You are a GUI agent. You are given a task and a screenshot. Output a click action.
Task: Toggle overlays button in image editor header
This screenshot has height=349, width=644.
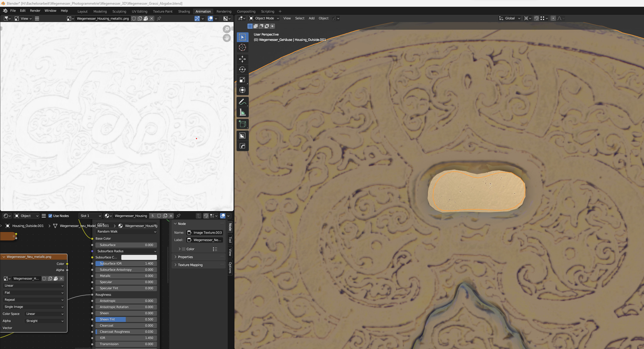pyautogui.click(x=210, y=19)
